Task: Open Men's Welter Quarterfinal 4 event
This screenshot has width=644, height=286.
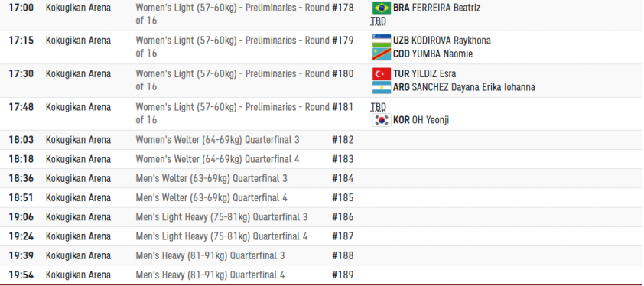Action: 212,197
